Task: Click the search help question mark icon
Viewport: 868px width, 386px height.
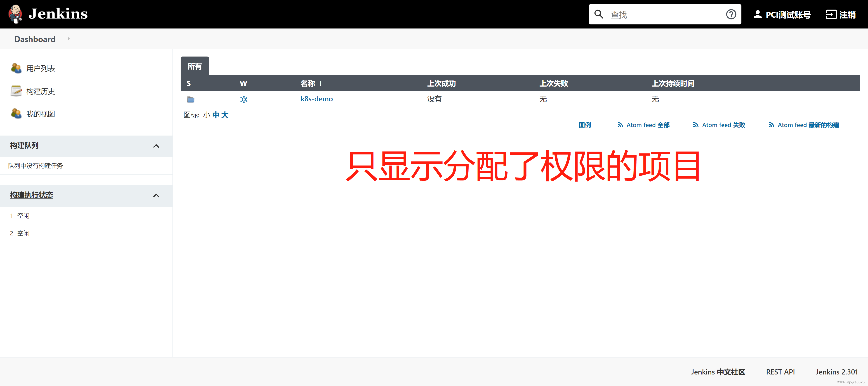Action: [x=731, y=14]
